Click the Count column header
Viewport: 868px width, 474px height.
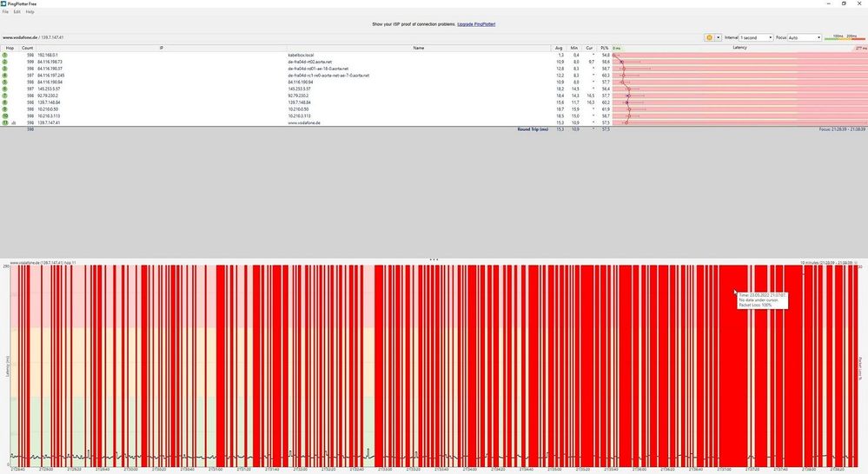(27, 48)
